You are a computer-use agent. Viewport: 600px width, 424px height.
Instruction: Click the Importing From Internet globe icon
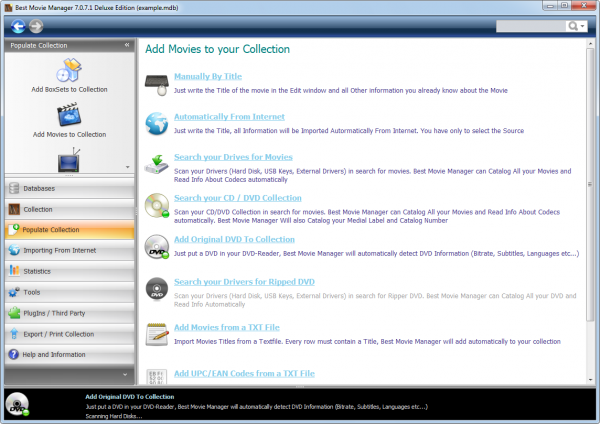[x=14, y=250]
